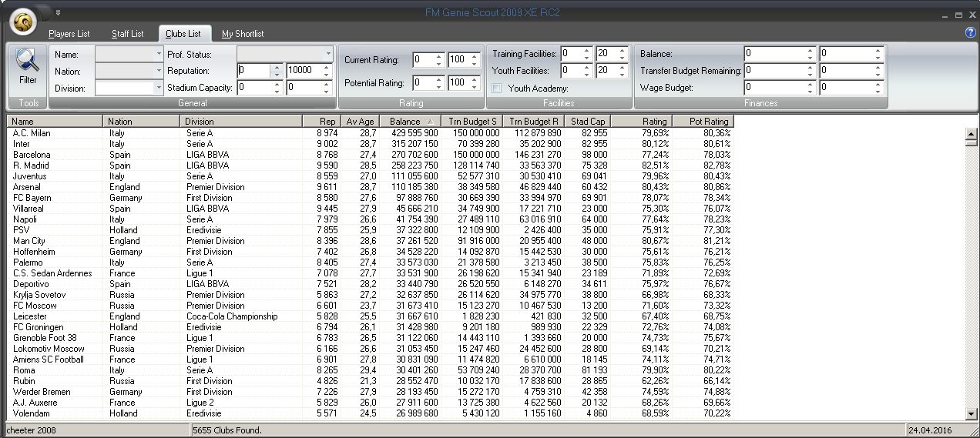Sort by the Balance column header
The height and width of the screenshot is (438, 980).
404,122
